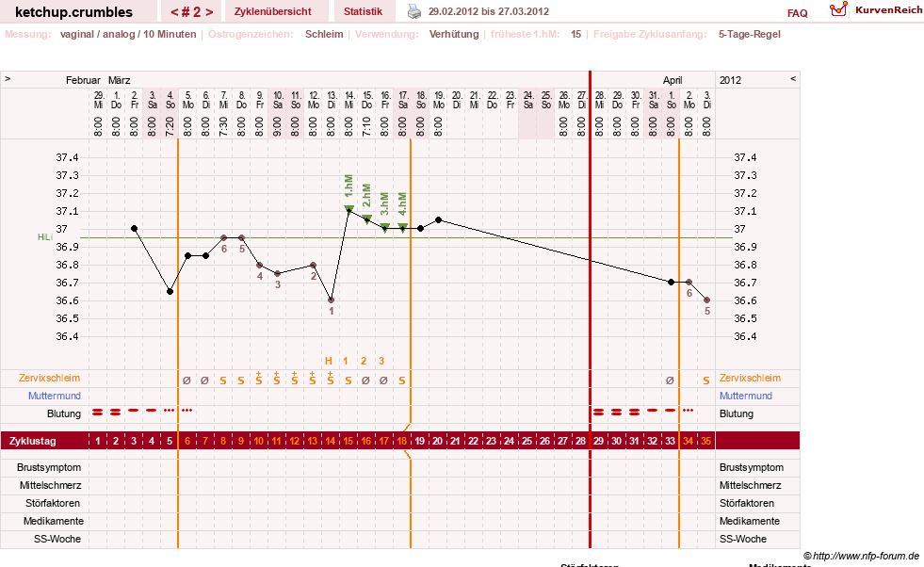The height and width of the screenshot is (567, 924).
Task: Click the Zervixschleim label on the right
Action: tap(750, 378)
